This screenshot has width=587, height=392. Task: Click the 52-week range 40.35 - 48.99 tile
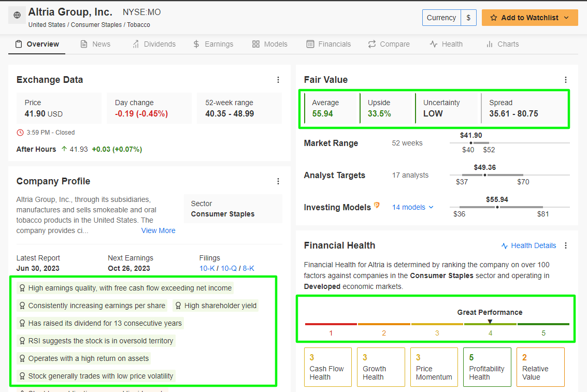click(239, 108)
